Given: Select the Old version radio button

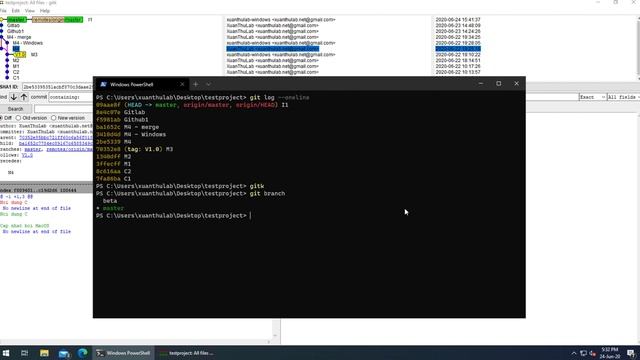Looking at the screenshot, I should pyautogui.click(x=31, y=118).
